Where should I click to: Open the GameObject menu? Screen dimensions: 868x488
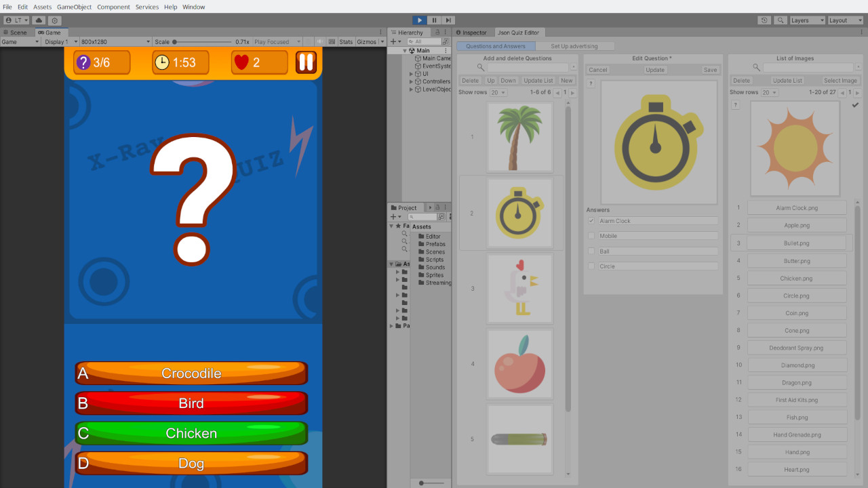(74, 7)
